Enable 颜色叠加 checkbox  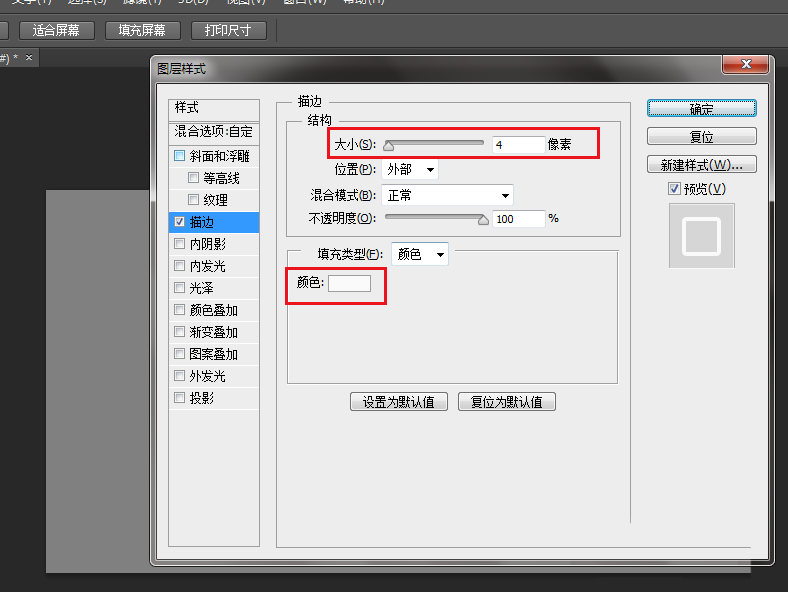(x=179, y=310)
